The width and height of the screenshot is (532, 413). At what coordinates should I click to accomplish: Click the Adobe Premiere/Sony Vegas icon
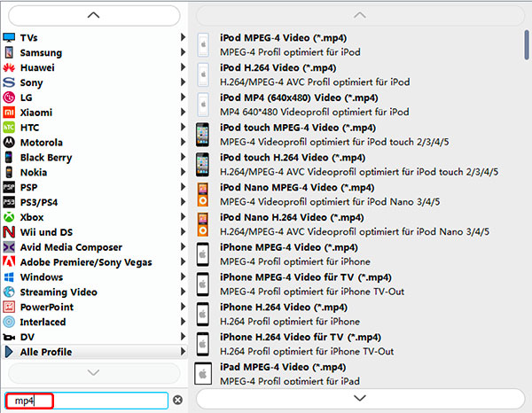pyautogui.click(x=9, y=261)
